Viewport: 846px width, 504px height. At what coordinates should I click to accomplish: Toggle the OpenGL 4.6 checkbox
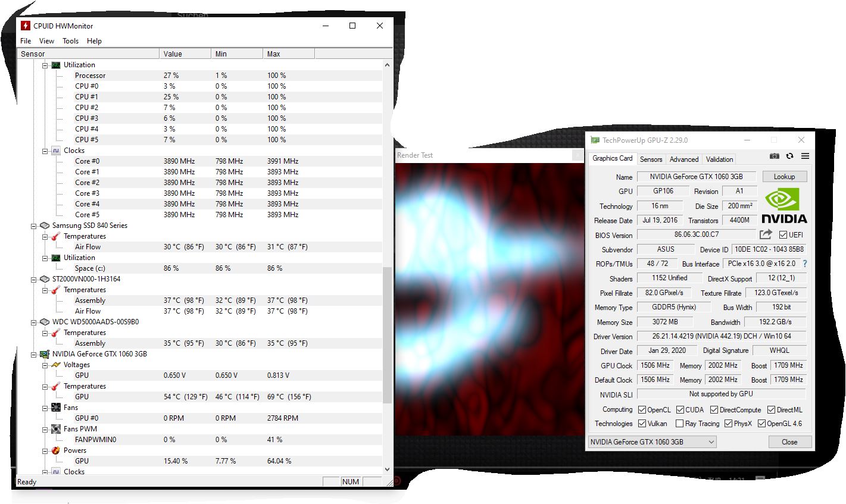762,424
